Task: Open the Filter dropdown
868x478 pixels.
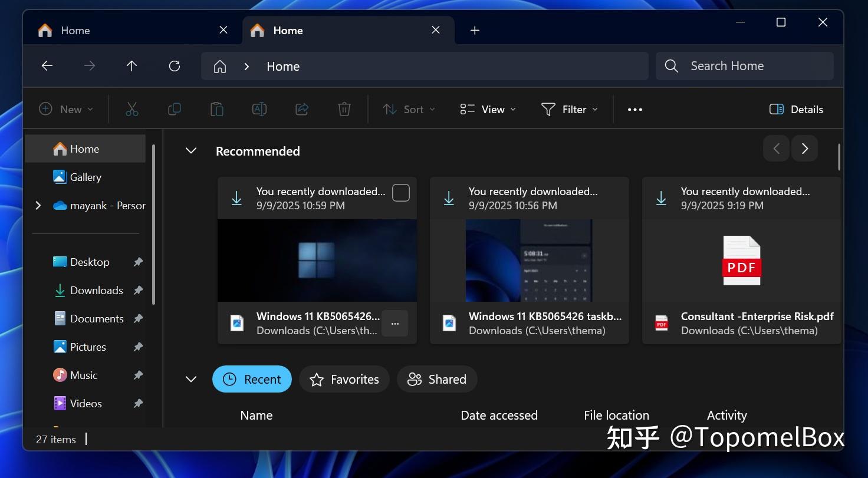Action: click(x=570, y=109)
